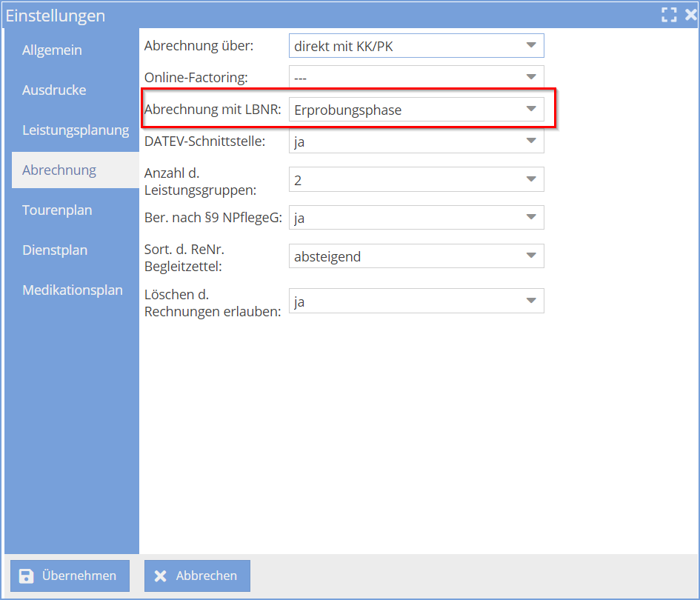
Task: Expand the 'Sort. d. ReNr. Begleitzettel' dropdown
Action: click(x=530, y=256)
